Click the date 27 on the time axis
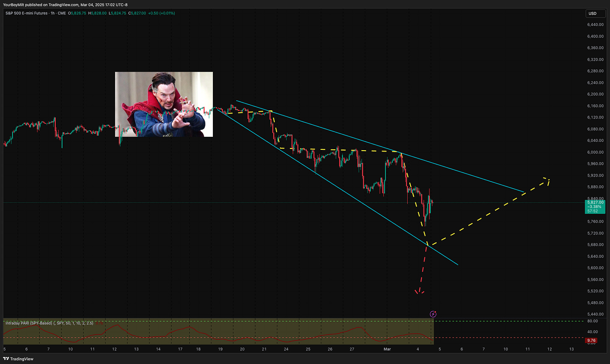Screen dimensions: 610x364 (352, 349)
